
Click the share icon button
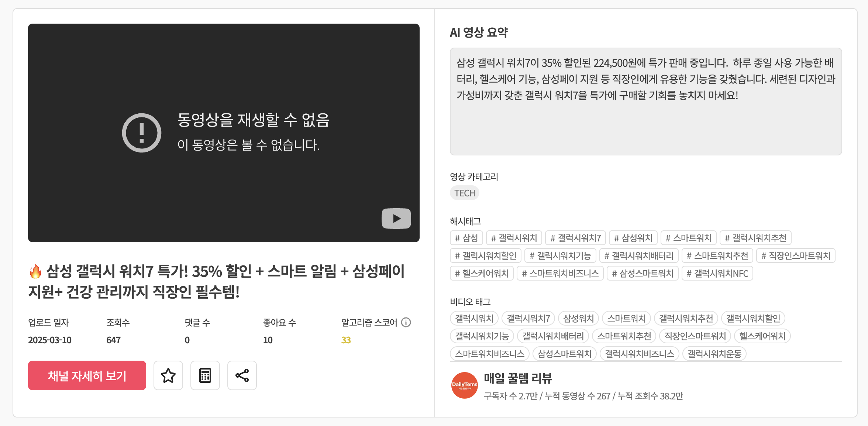click(242, 375)
